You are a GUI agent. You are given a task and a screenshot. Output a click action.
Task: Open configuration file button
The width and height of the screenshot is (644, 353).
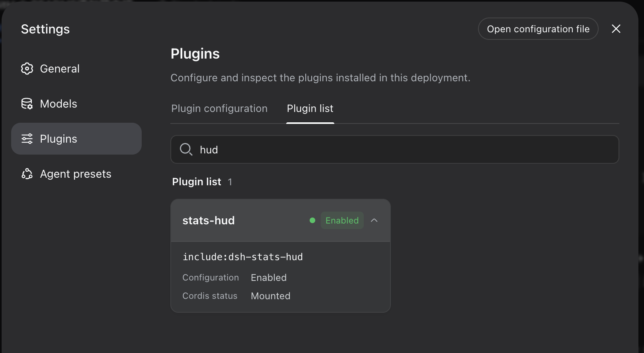(538, 29)
